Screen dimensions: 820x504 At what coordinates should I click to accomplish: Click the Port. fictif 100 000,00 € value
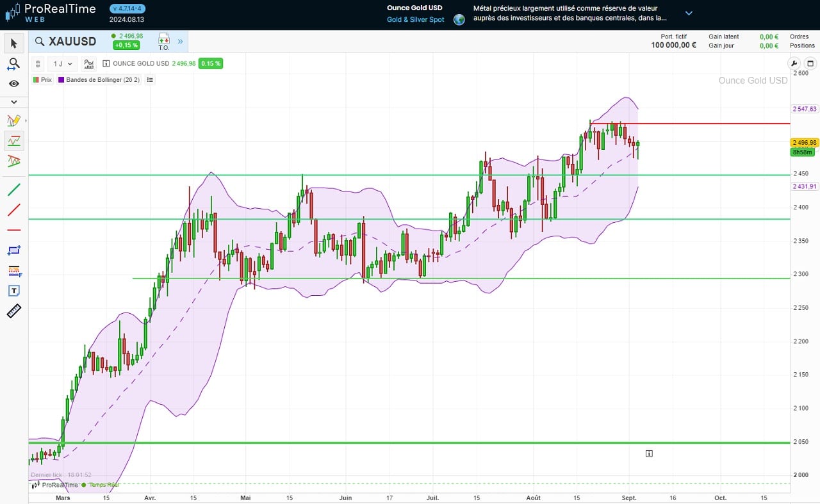tap(673, 45)
